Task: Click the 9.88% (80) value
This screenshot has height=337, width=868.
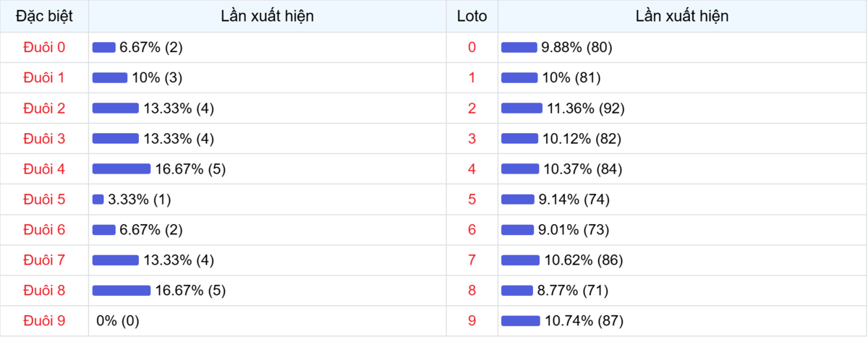Action: point(576,48)
